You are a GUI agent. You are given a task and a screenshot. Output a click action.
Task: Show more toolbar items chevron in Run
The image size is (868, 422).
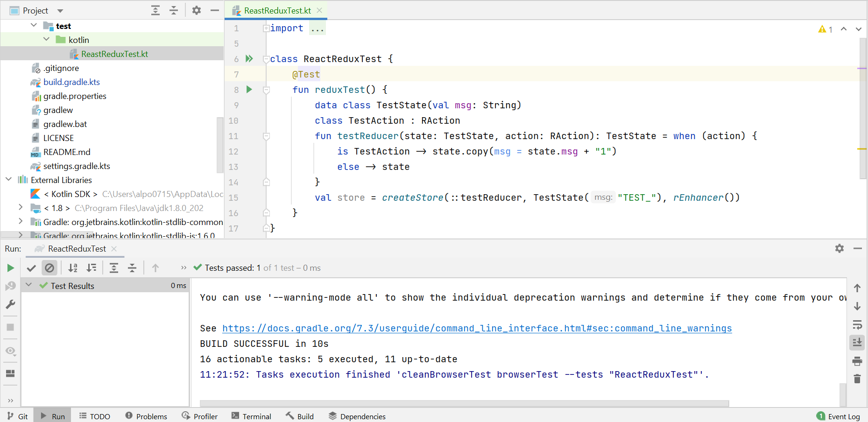point(183,268)
